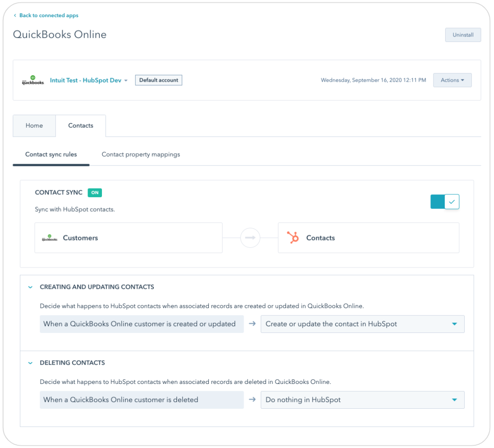Click the Default account badge

159,80
